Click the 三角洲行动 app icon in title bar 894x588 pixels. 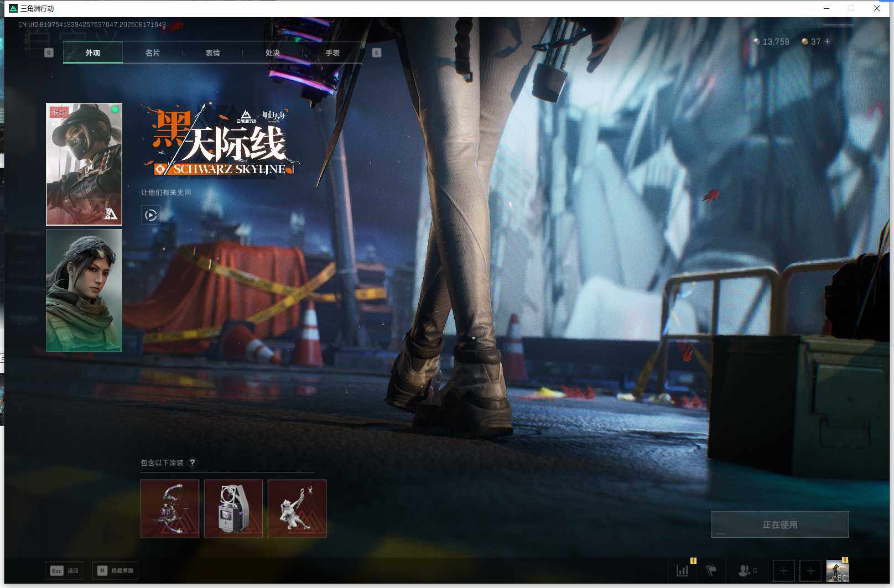tap(13, 8)
